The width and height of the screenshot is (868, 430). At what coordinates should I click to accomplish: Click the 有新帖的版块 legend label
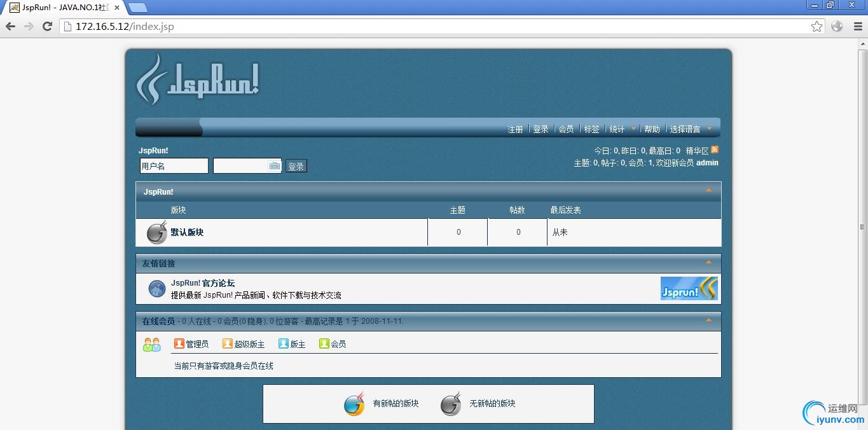pos(396,403)
